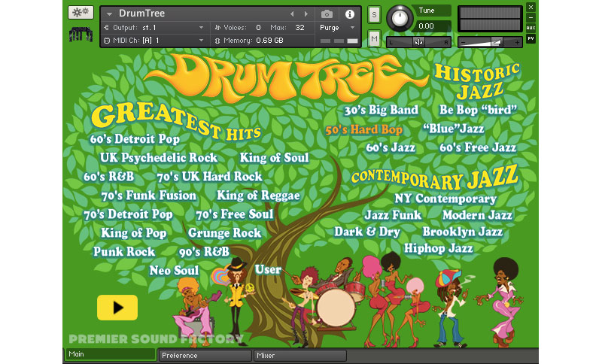Load the Neo Soul kit

click(x=174, y=271)
